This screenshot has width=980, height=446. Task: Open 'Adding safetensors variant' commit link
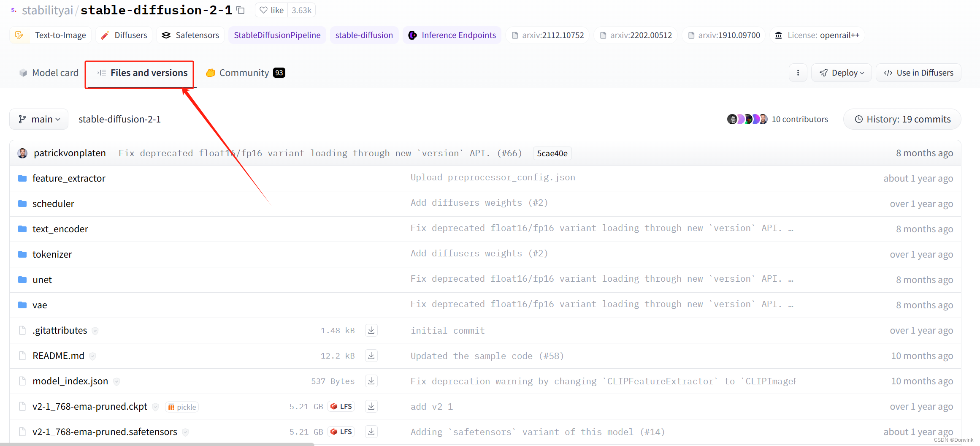537,432
